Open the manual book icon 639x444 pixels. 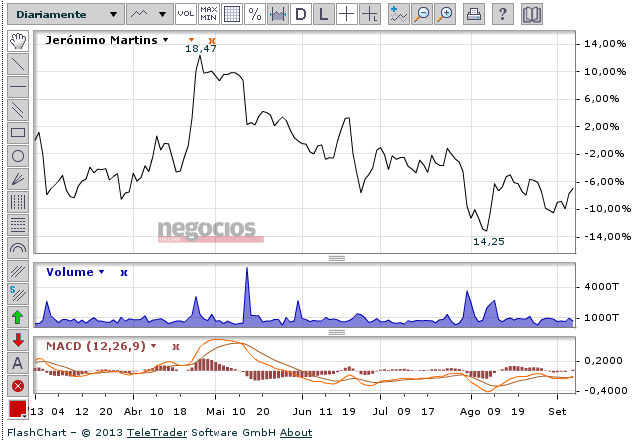pos(532,14)
